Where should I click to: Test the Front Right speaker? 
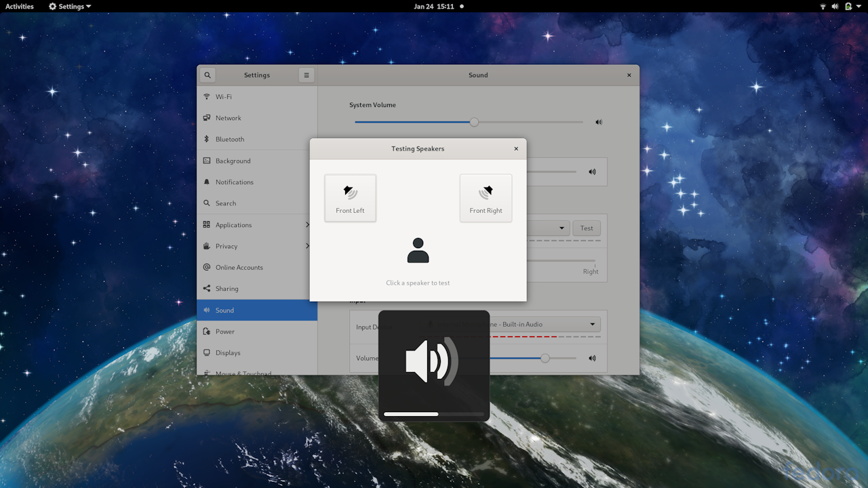pyautogui.click(x=486, y=198)
